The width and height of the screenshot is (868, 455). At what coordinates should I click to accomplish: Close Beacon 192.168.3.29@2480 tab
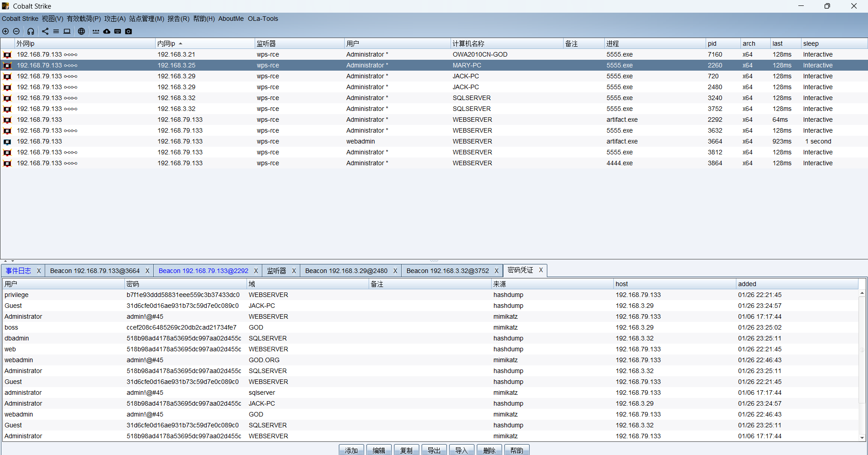pyautogui.click(x=395, y=271)
